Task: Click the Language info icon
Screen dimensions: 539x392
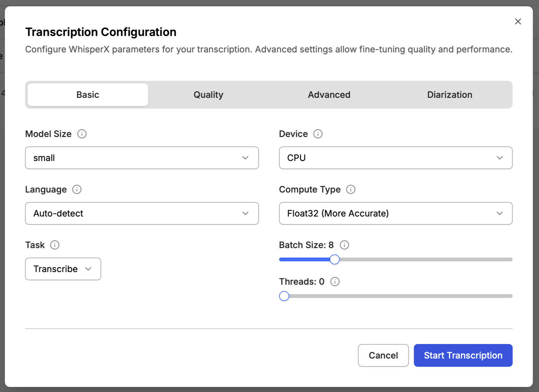Action: pos(77,189)
